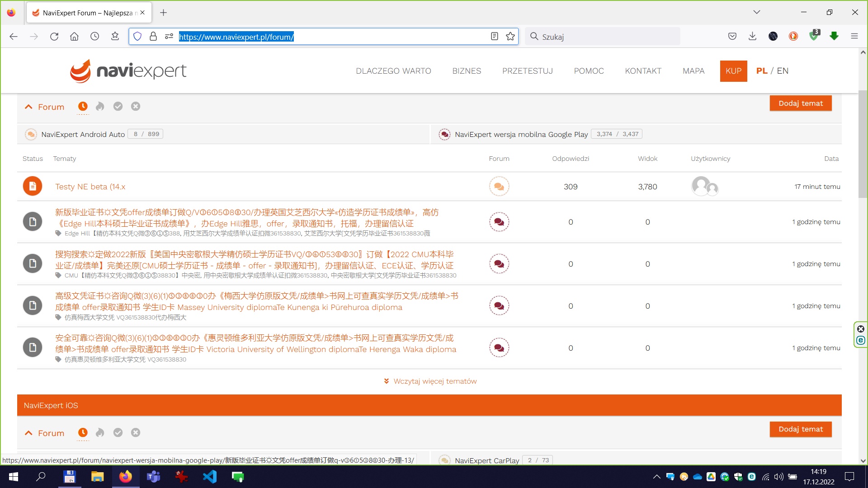
Task: Go to Firefox home page
Action: [74, 37]
